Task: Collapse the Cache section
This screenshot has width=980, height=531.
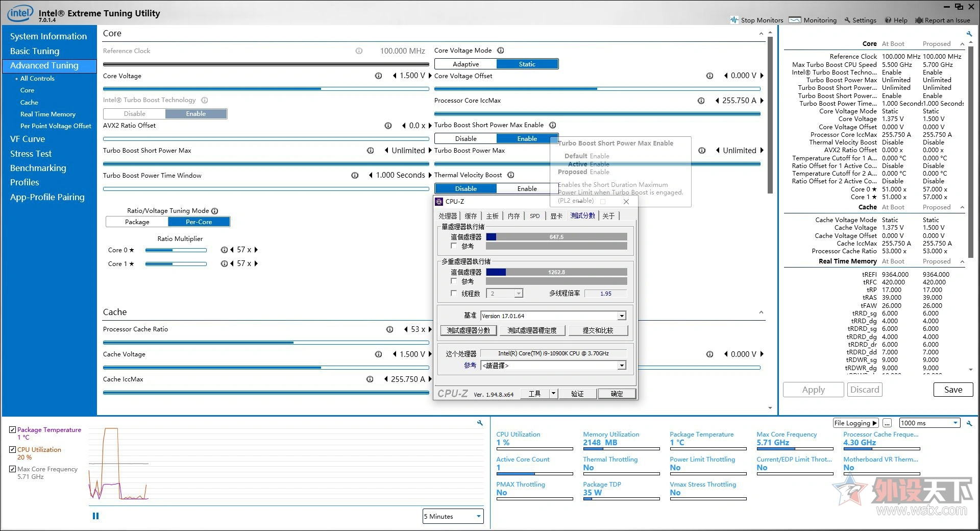Action: click(761, 312)
